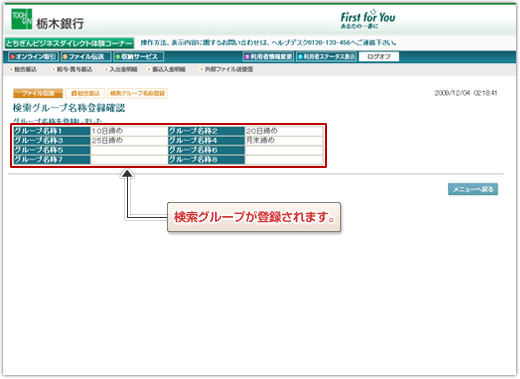Click the ログオフ button

click(379, 57)
